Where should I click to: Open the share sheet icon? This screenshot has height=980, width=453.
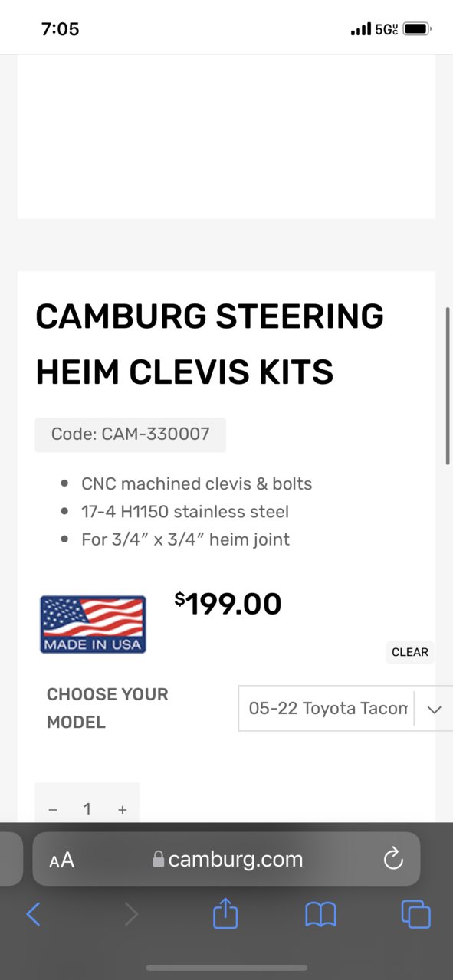225,913
